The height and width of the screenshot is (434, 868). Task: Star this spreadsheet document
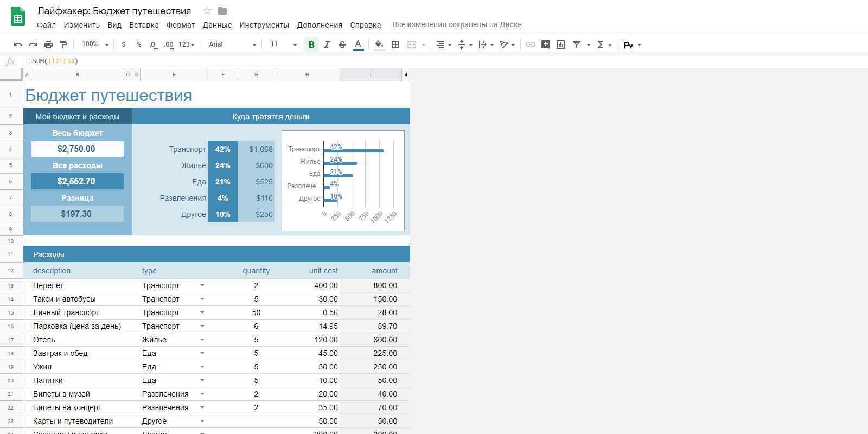pos(207,11)
